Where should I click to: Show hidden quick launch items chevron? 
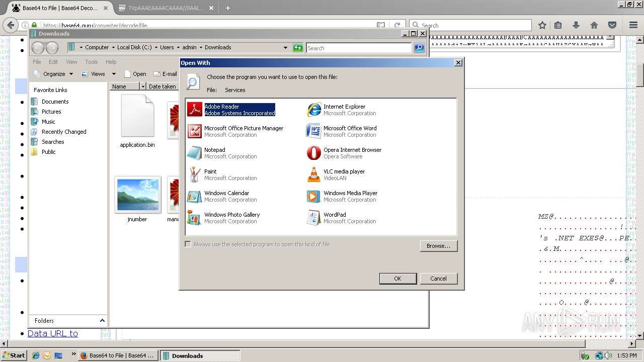click(x=74, y=354)
